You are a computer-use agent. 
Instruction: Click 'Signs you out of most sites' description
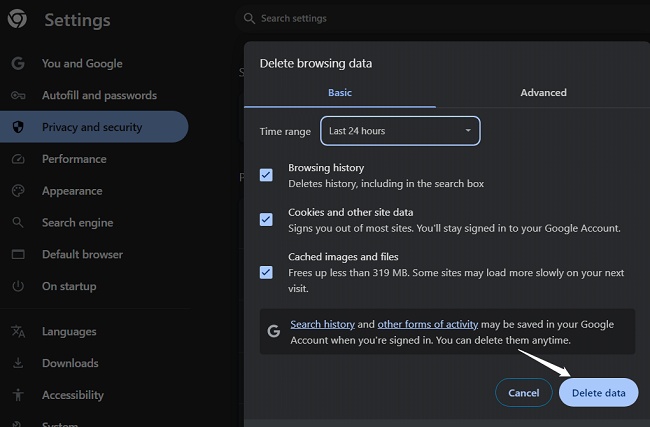tap(454, 228)
